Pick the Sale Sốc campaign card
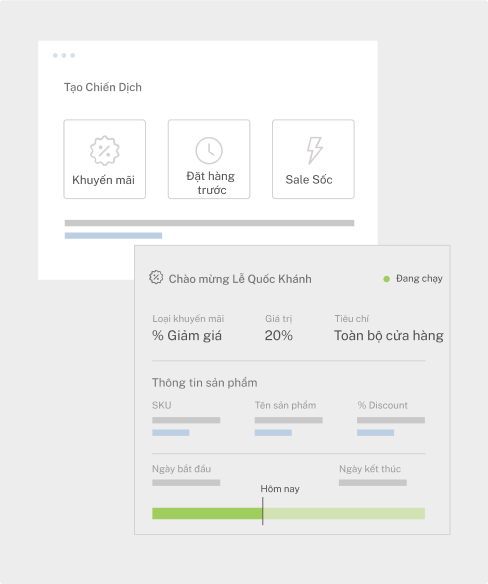This screenshot has height=584, width=488. (x=313, y=159)
